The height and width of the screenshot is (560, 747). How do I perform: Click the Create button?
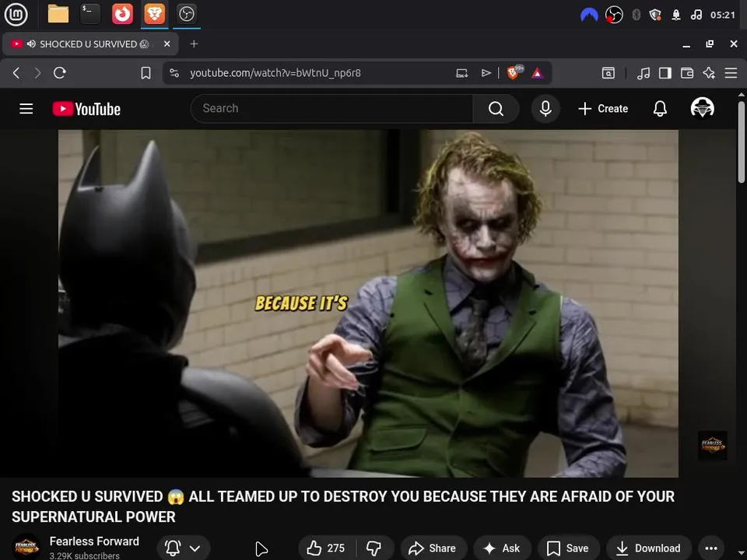click(603, 109)
